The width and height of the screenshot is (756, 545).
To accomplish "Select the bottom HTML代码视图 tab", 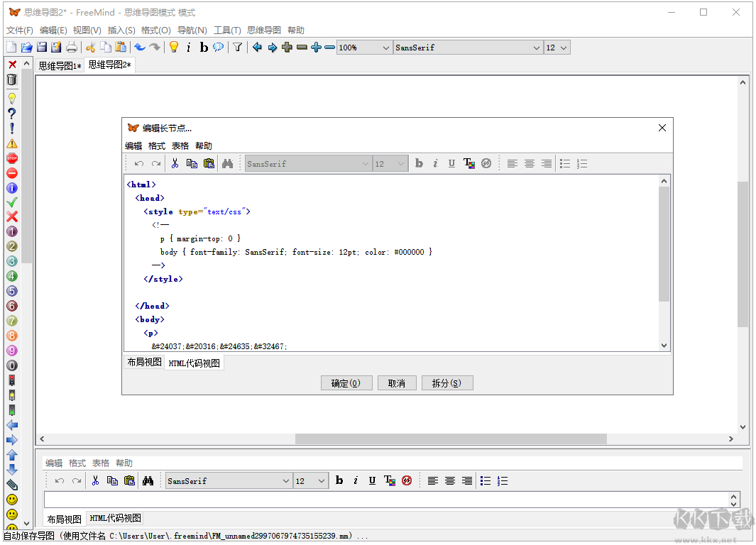I will tap(115, 519).
